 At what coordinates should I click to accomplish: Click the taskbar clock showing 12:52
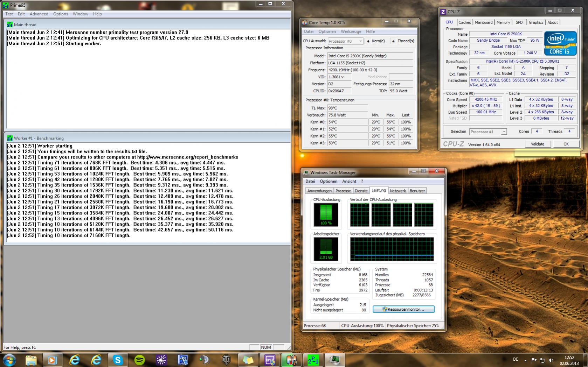569,360
